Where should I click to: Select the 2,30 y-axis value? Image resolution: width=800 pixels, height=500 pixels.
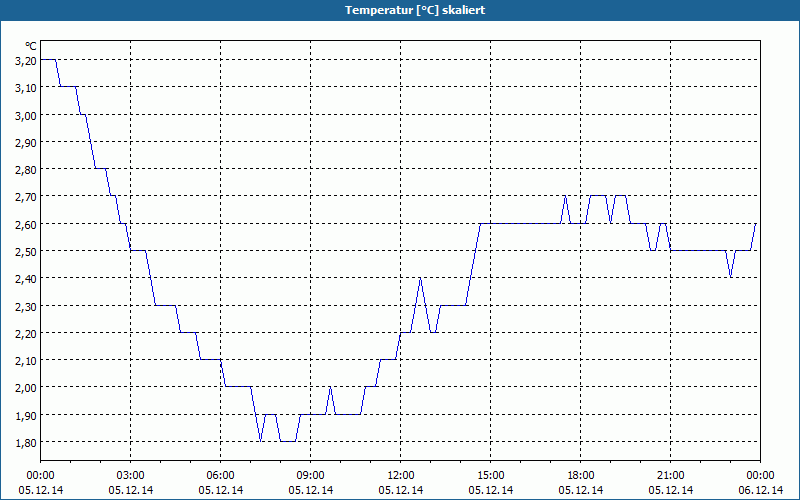pos(26,306)
